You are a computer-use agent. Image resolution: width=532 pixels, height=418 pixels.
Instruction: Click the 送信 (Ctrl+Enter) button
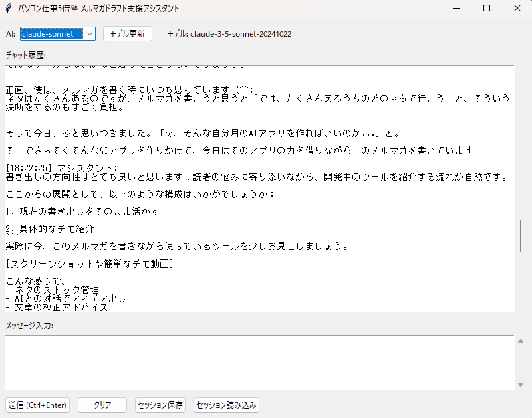tap(37, 405)
